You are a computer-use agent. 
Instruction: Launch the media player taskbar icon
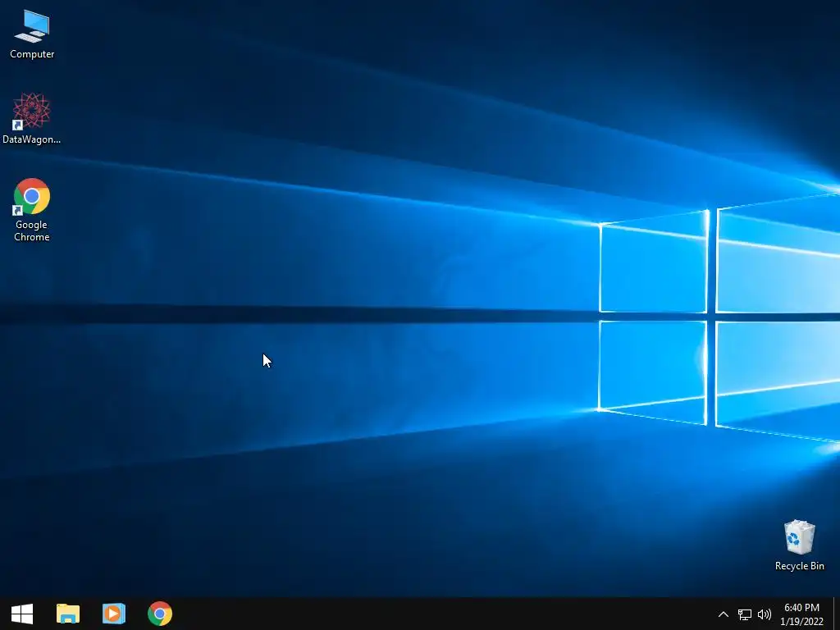pyautogui.click(x=113, y=614)
